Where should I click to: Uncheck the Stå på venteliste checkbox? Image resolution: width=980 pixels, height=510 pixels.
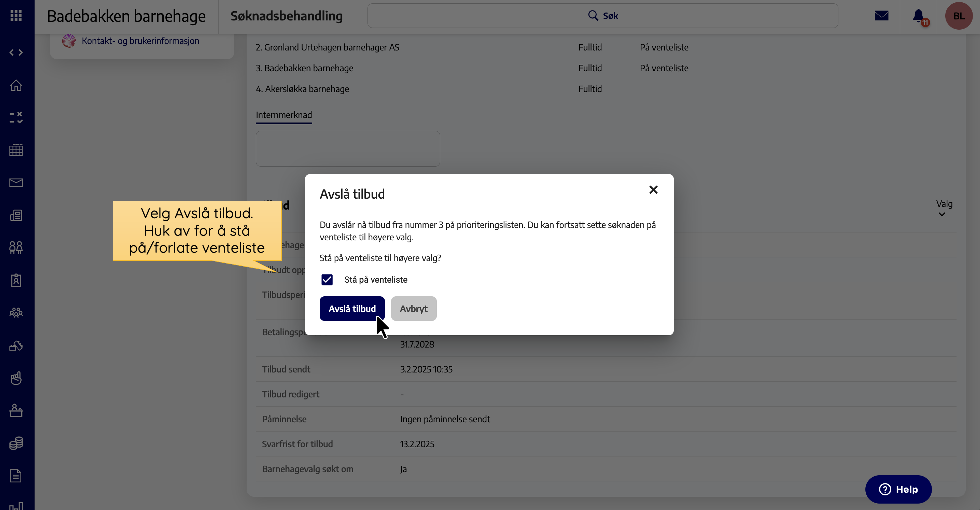click(327, 280)
